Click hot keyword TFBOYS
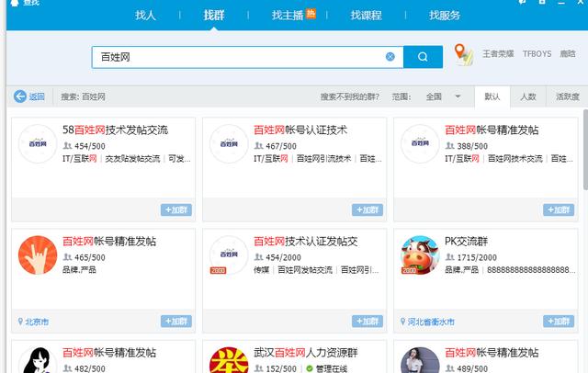 click(537, 54)
